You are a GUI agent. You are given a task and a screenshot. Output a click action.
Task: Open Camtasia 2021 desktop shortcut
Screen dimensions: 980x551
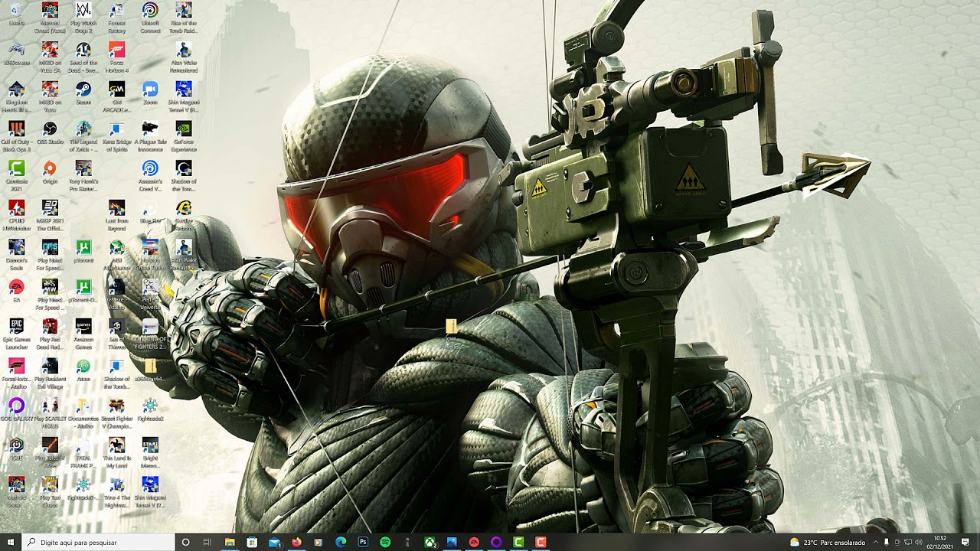[x=16, y=177]
